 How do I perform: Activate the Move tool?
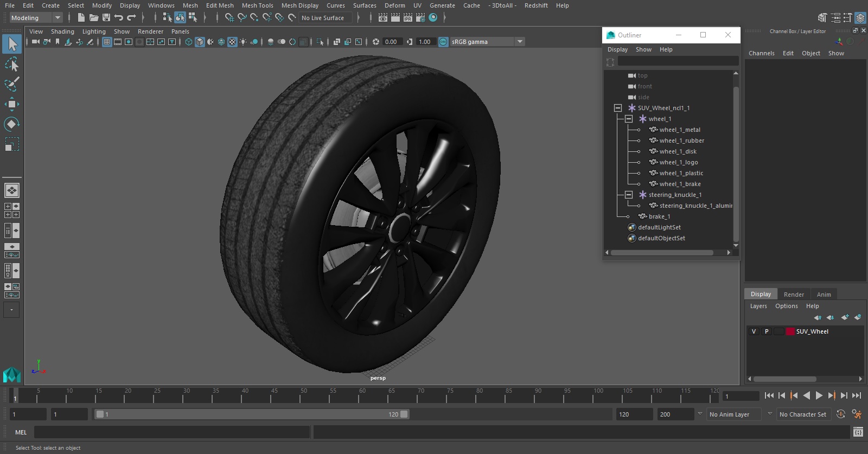12,104
